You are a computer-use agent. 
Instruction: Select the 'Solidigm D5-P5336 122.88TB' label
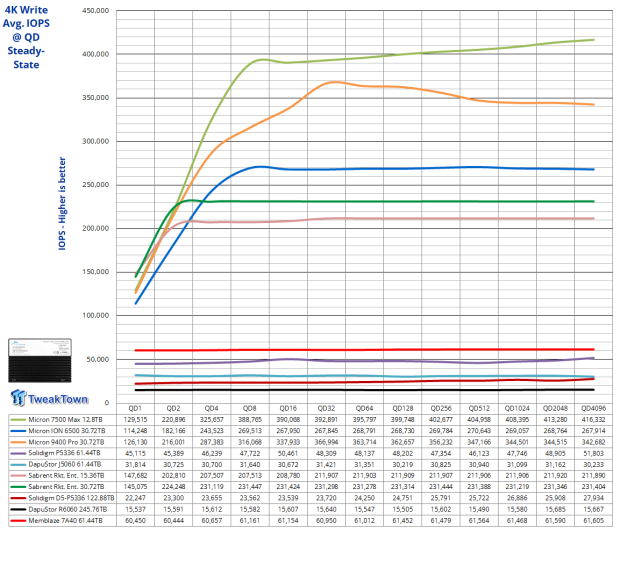point(71,498)
